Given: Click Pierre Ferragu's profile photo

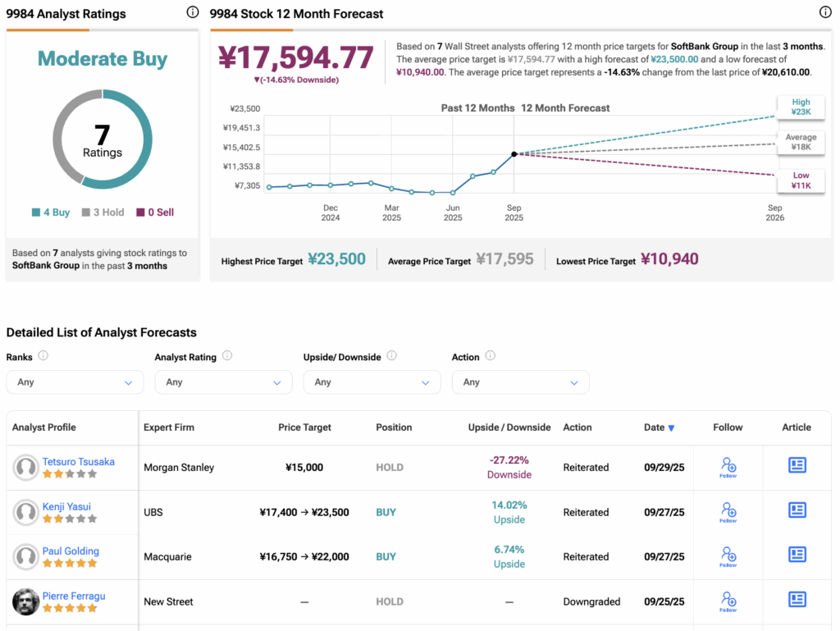Looking at the screenshot, I should pyautogui.click(x=26, y=602).
